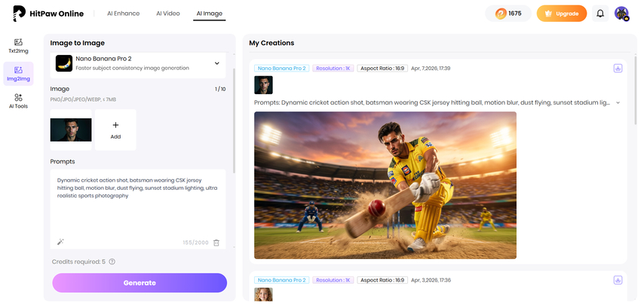Viewport: 644px width, 308px height.
Task: Click the magic wand prompt enhancer icon
Action: (60, 242)
